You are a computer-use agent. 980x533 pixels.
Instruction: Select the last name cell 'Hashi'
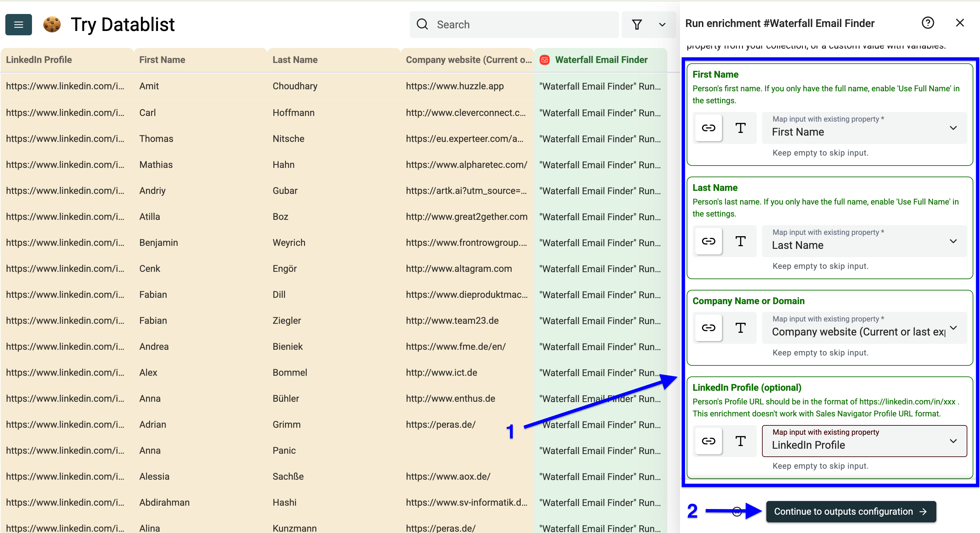pyautogui.click(x=334, y=502)
